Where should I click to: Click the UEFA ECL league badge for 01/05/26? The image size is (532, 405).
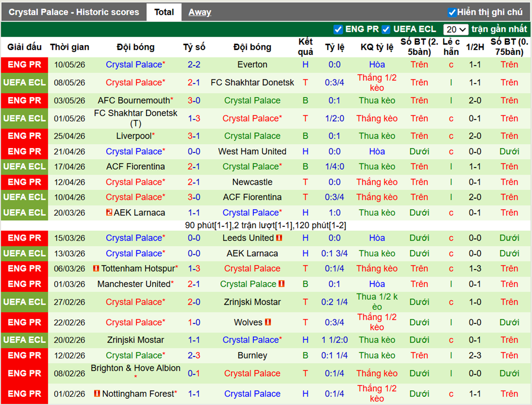(x=24, y=118)
